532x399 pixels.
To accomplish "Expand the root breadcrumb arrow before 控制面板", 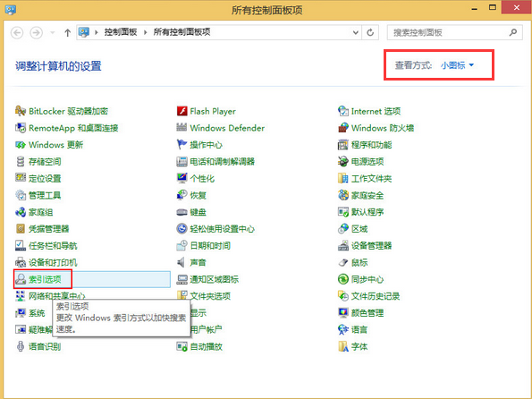I will click(97, 32).
